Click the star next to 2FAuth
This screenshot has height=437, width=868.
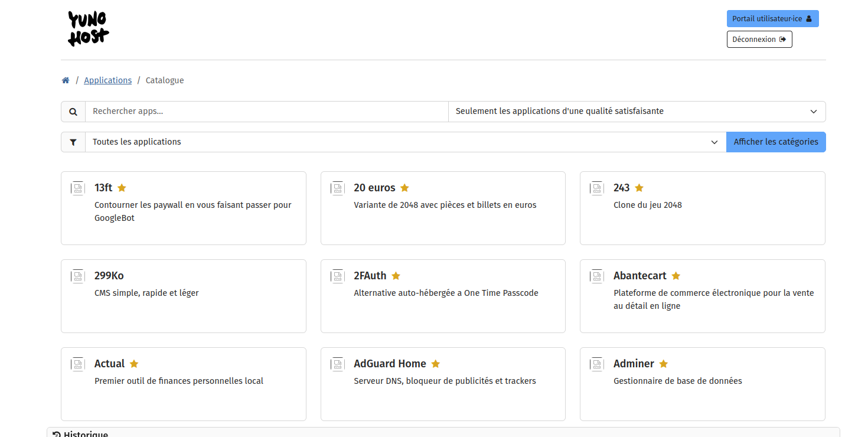(396, 276)
